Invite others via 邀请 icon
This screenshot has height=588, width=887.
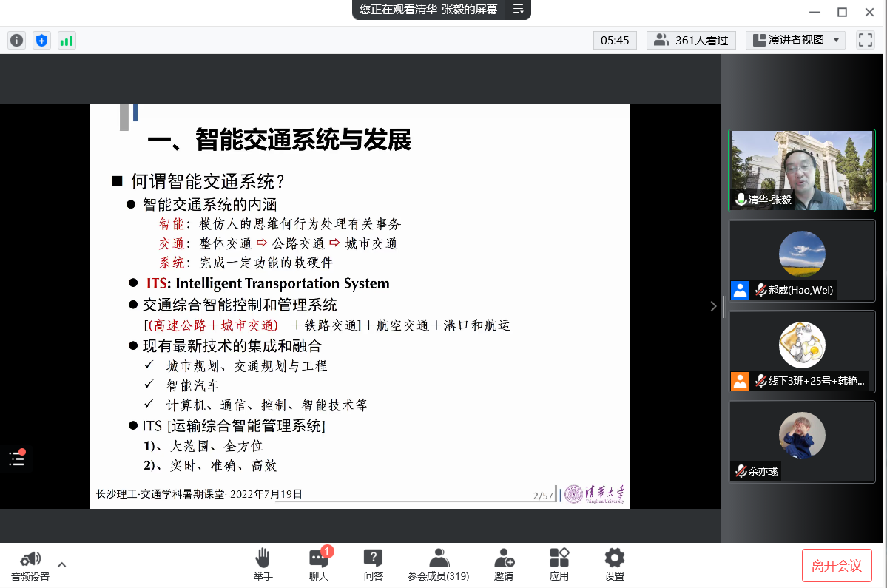point(504,564)
